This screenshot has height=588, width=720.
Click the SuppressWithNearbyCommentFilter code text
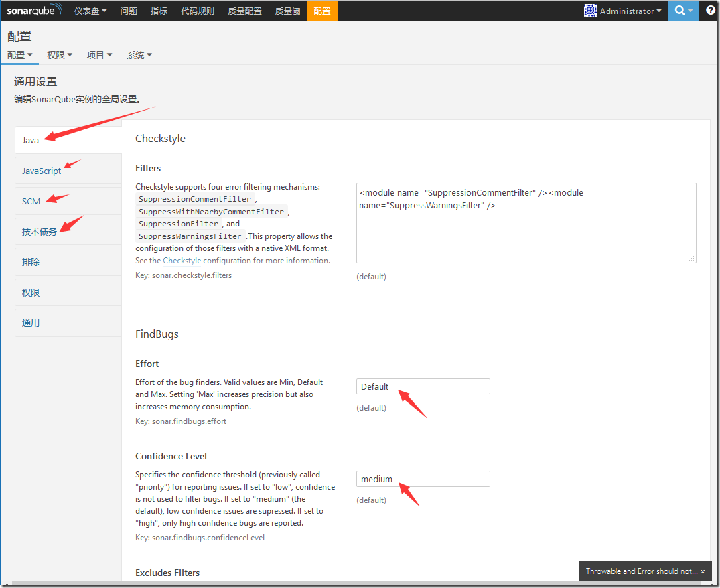coord(211,212)
